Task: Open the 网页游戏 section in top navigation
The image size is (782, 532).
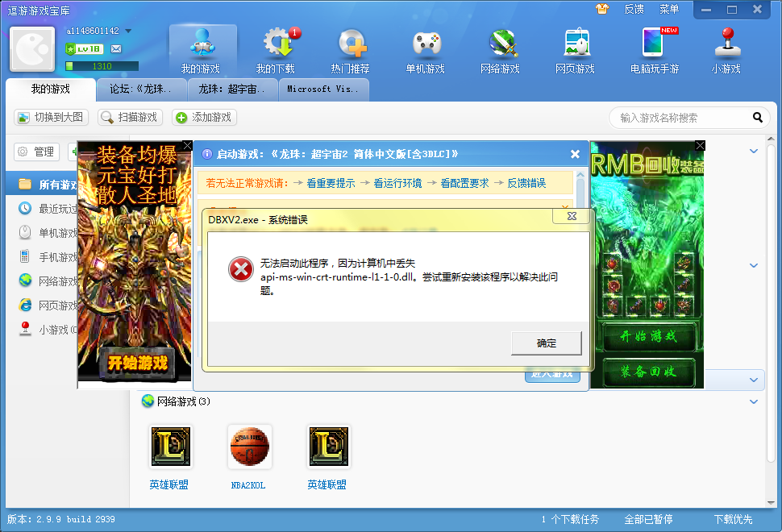Action: (575, 51)
